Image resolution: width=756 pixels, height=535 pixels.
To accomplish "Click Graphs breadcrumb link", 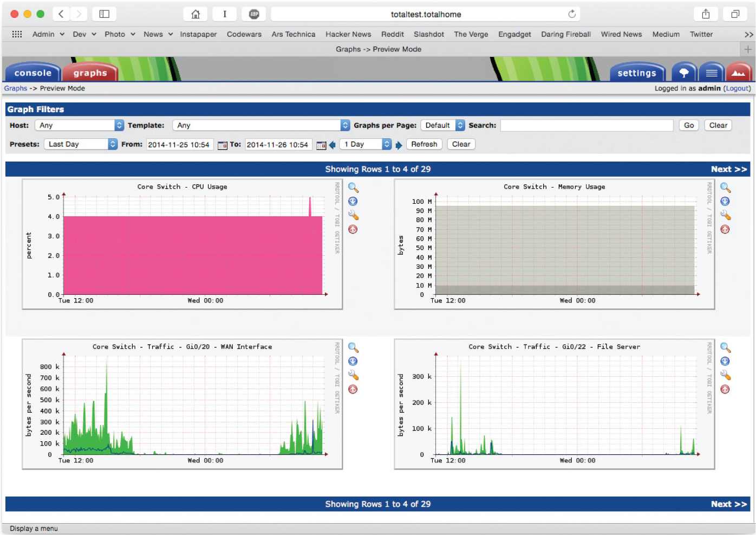I will pyautogui.click(x=16, y=88).
